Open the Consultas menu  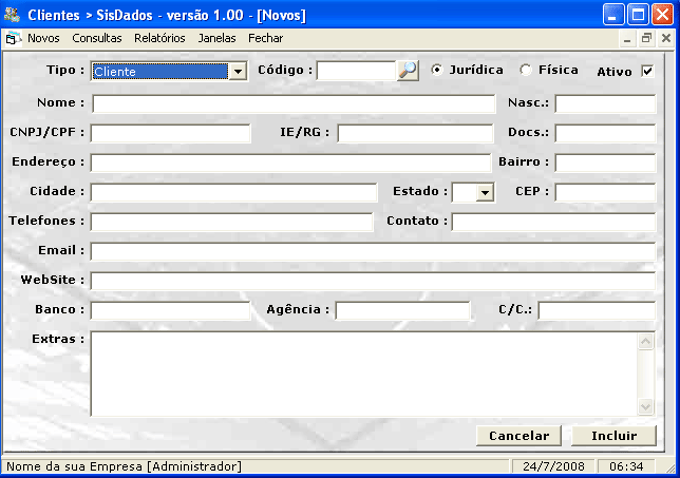coord(97,39)
